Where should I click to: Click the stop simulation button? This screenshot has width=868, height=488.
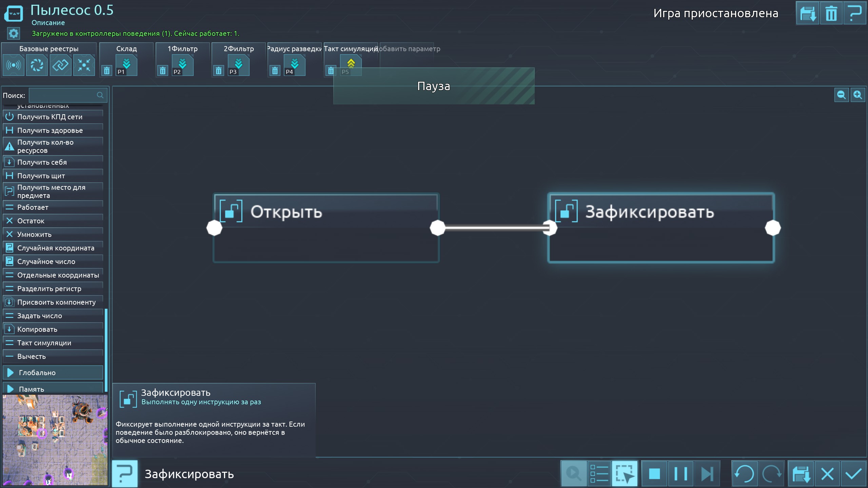pos(654,473)
